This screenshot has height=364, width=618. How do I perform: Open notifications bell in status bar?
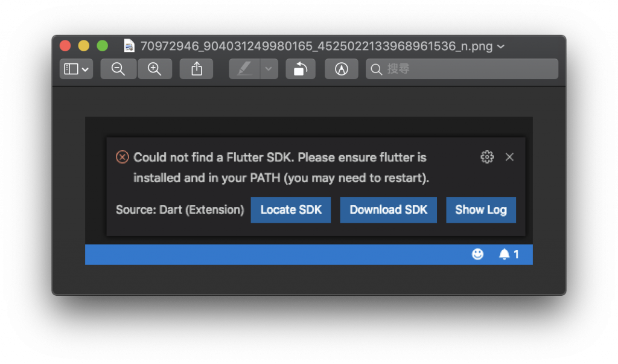point(508,254)
